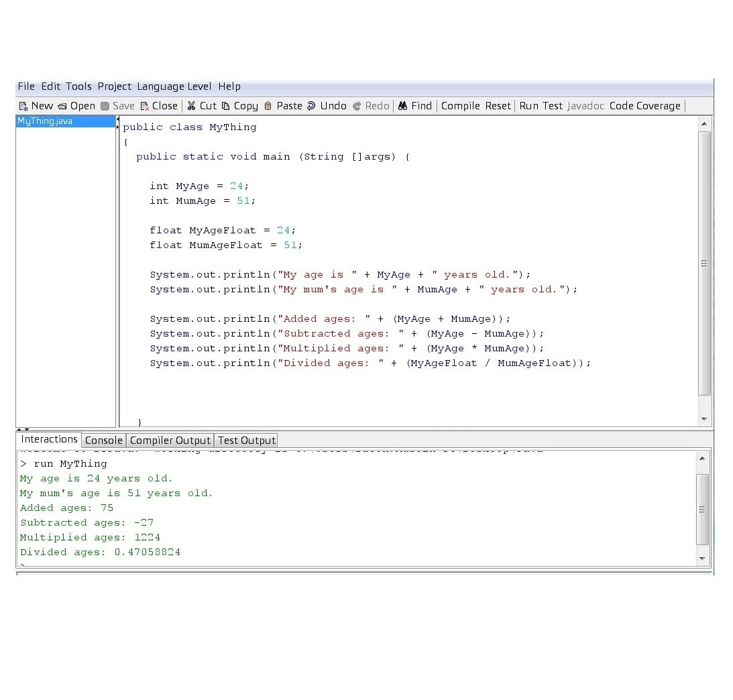Screen dimensions: 733x700
Task: Click the 'float MumAgeFloat = 51;' line
Action: [x=226, y=245]
